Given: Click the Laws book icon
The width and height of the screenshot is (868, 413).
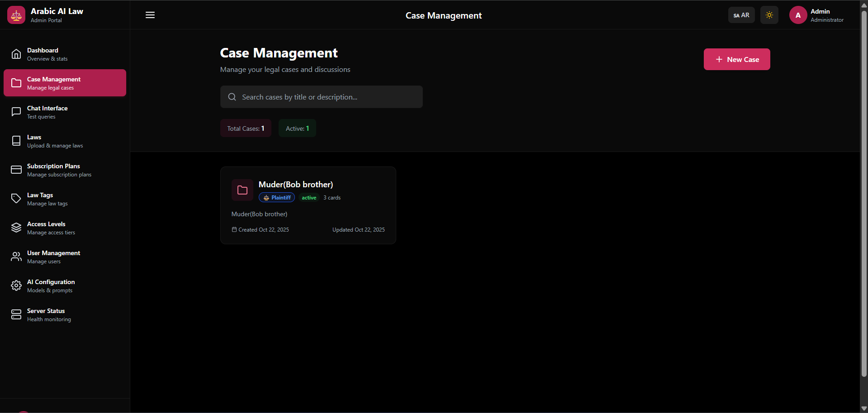Looking at the screenshot, I should (16, 141).
